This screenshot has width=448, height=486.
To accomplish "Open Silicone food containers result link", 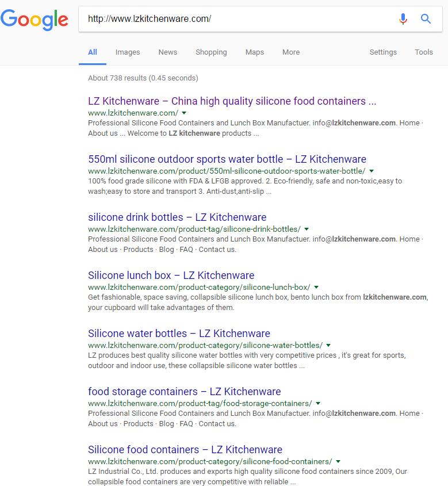I will [185, 450].
